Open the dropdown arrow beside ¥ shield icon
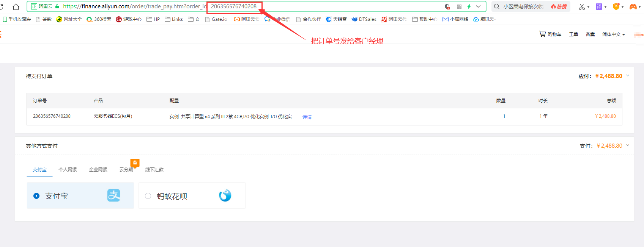Image resolution: width=644 pixels, height=247 pixels. click(x=622, y=7)
